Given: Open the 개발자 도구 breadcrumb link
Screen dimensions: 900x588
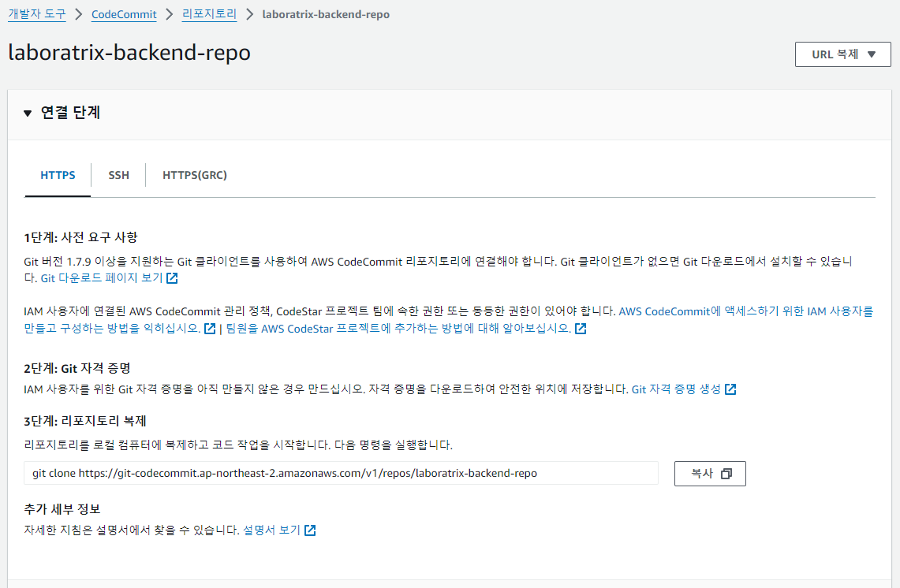Looking at the screenshot, I should click(x=37, y=14).
